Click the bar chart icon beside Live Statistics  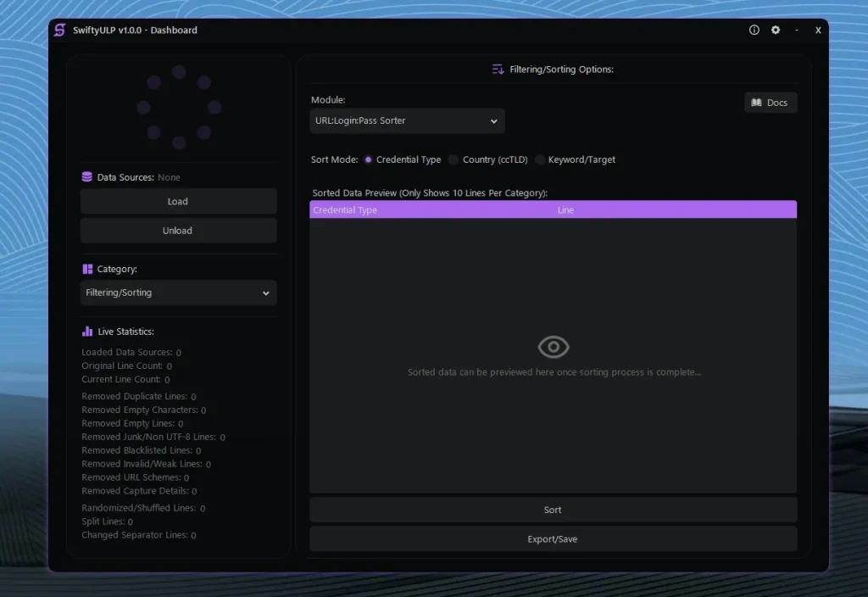click(86, 332)
